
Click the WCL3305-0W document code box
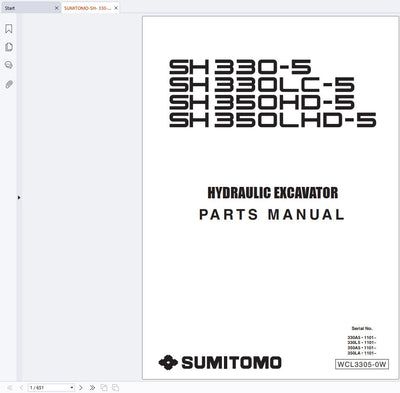[362, 364]
